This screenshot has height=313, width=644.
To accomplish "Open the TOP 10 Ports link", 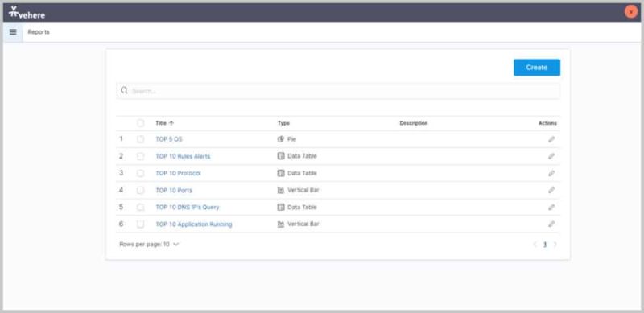I will [x=174, y=190].
